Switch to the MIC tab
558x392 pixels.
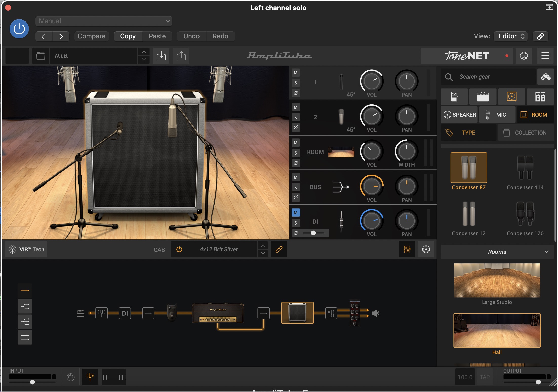tap(497, 115)
